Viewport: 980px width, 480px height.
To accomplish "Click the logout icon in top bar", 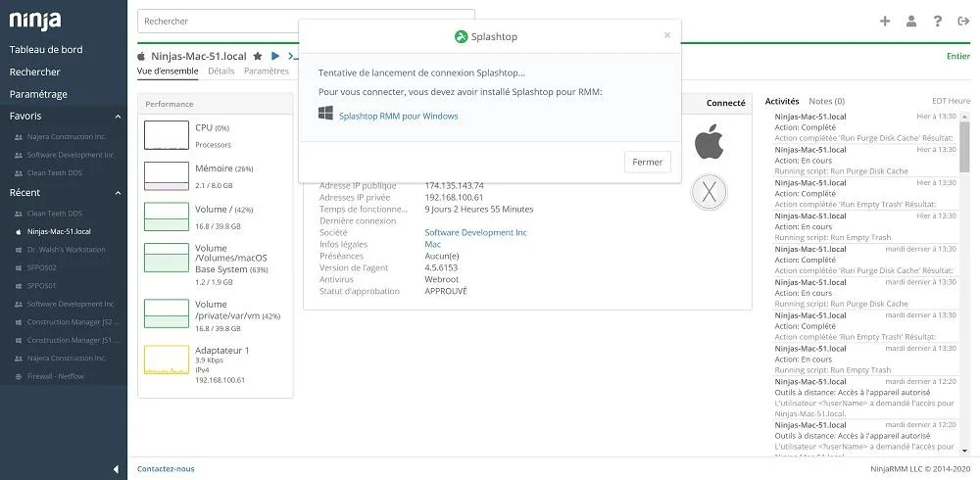I will [x=963, y=21].
